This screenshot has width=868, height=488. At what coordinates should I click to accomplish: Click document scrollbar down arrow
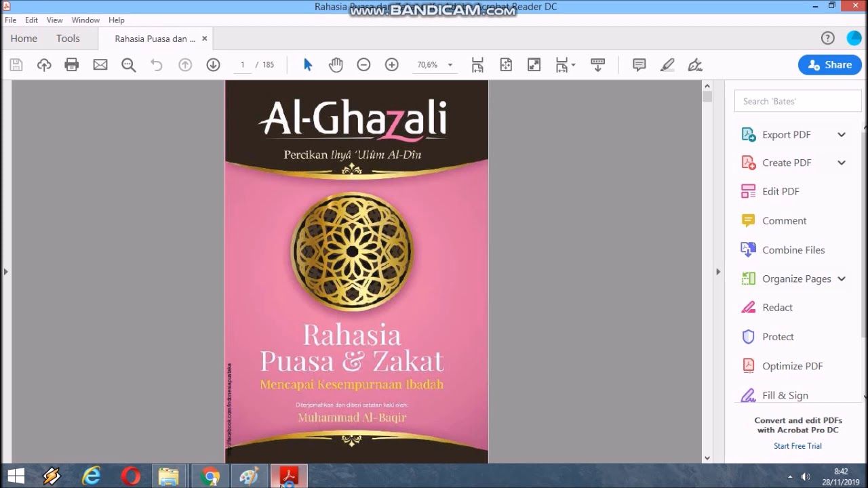[x=707, y=458]
